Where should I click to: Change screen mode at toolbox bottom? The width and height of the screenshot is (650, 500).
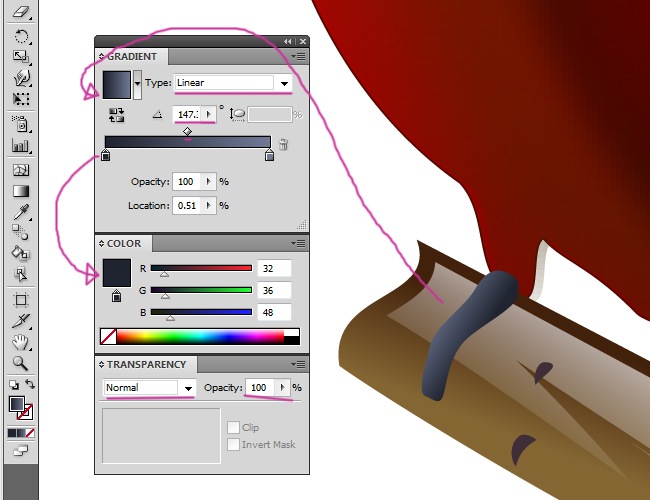point(21,450)
